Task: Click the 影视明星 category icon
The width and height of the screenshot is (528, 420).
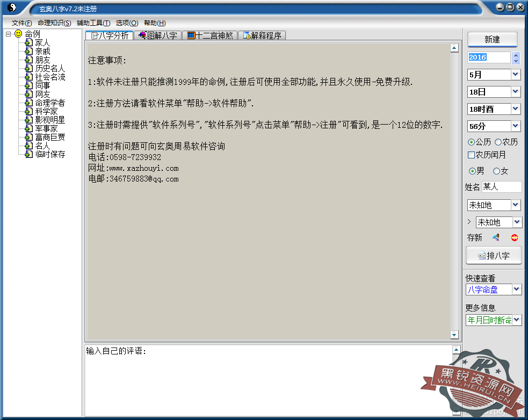Action: 29,120
